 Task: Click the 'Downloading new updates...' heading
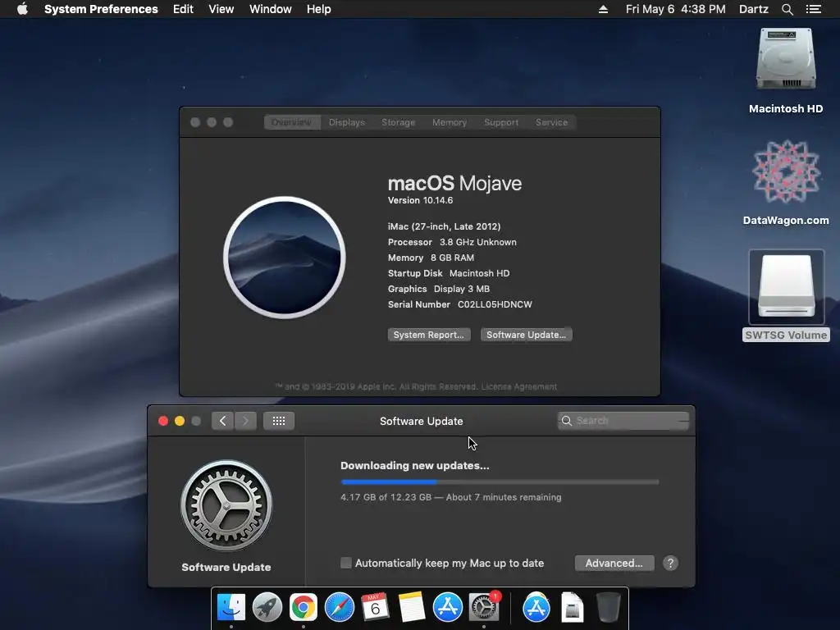point(414,466)
